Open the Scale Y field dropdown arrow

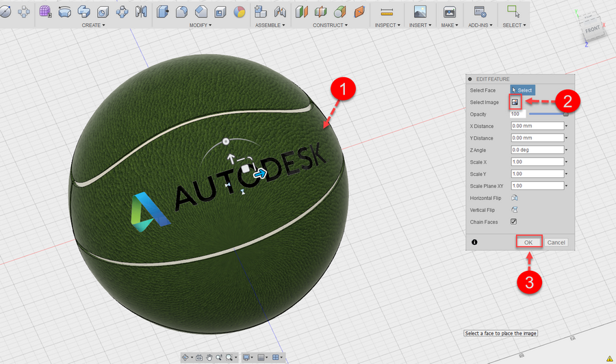click(x=566, y=174)
